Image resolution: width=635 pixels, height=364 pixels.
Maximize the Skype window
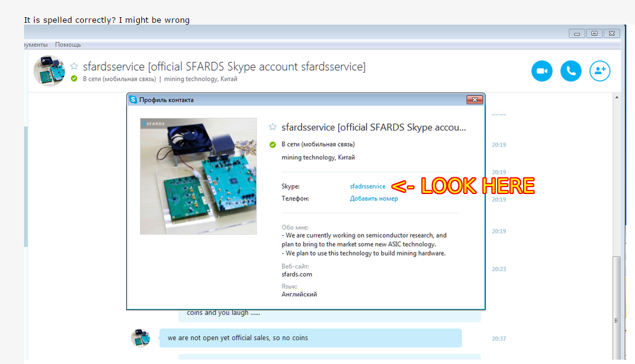tap(594, 34)
